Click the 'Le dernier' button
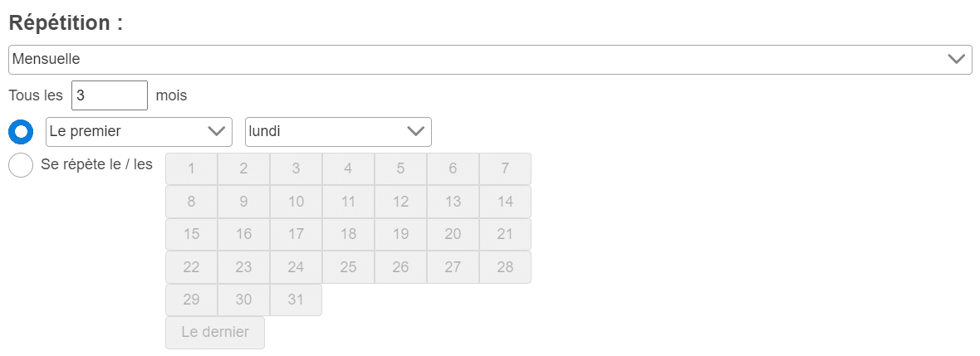The image size is (980, 356). [215, 333]
